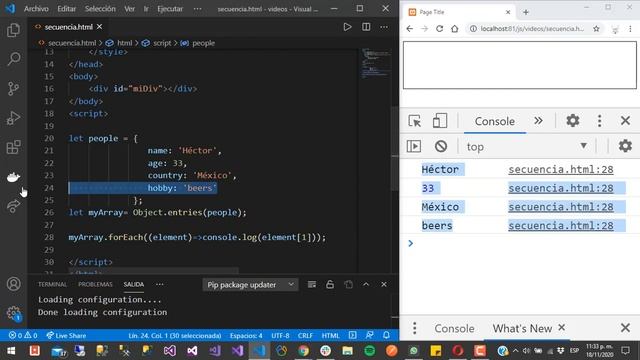Open the Search view in activity bar
This screenshot has height=360, width=640.
(x=13, y=59)
